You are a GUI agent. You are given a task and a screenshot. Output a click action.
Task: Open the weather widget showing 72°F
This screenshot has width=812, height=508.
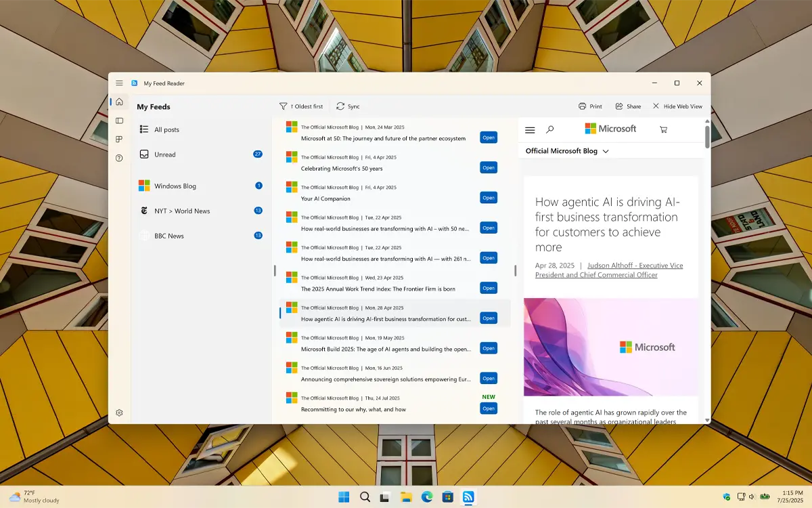point(34,496)
